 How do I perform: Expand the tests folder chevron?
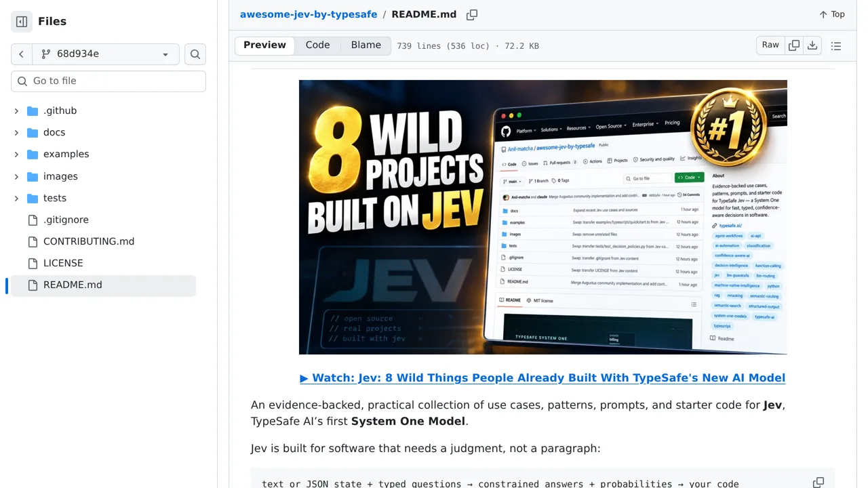coord(16,199)
